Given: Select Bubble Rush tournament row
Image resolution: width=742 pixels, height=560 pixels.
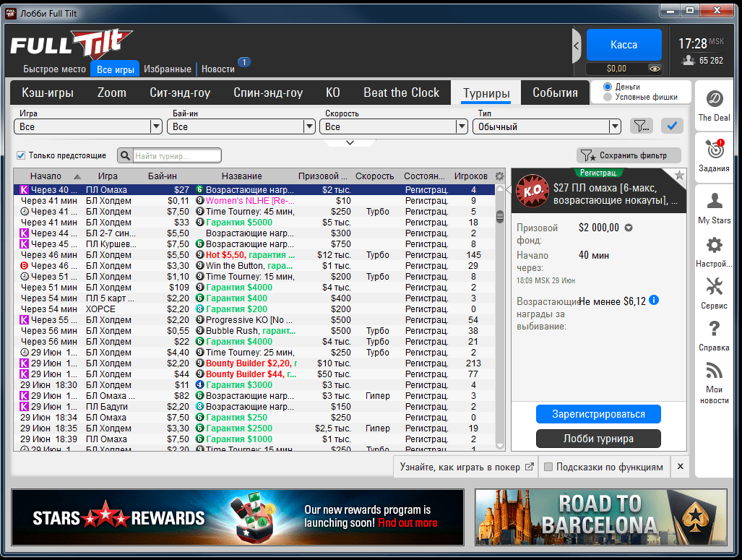Looking at the screenshot, I should (254, 331).
